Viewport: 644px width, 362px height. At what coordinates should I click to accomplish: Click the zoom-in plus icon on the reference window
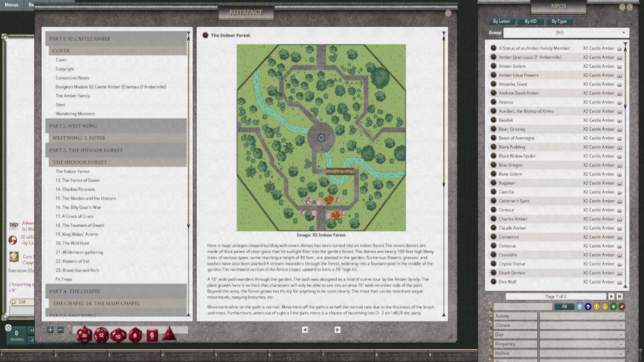[49, 330]
